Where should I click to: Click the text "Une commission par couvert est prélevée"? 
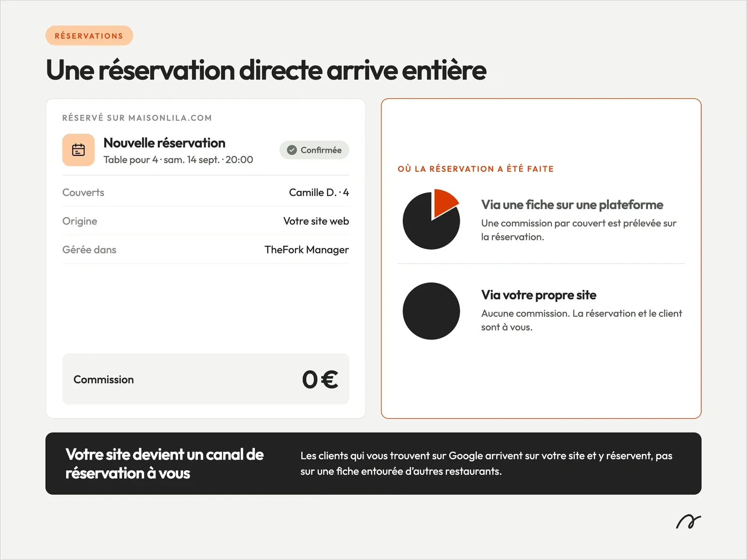point(571,224)
